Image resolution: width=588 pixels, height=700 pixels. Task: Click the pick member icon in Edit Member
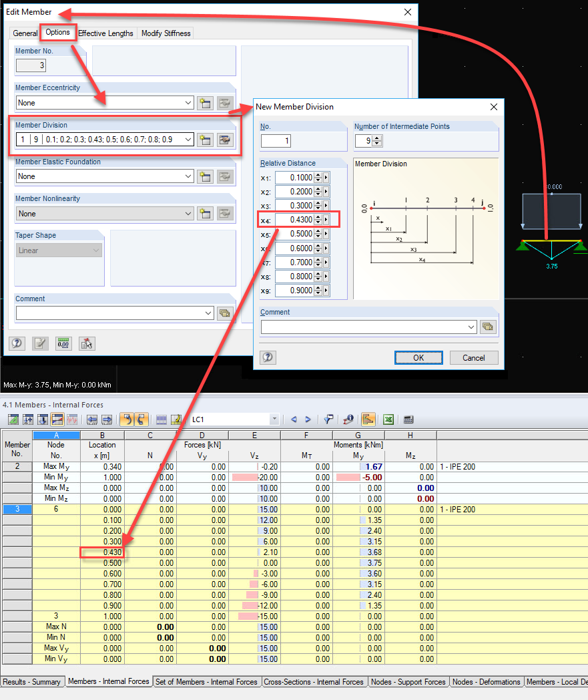tap(87, 343)
